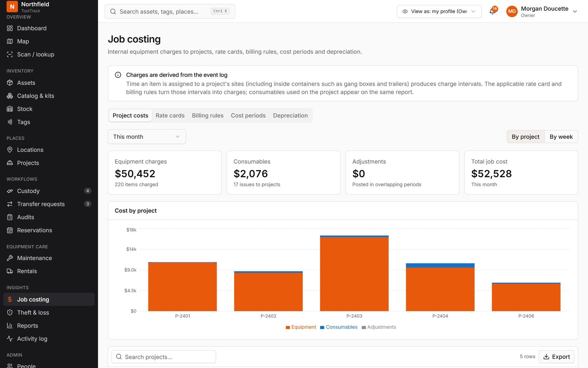Click the Maintenance wrench icon
The width and height of the screenshot is (588, 368).
tap(10, 258)
